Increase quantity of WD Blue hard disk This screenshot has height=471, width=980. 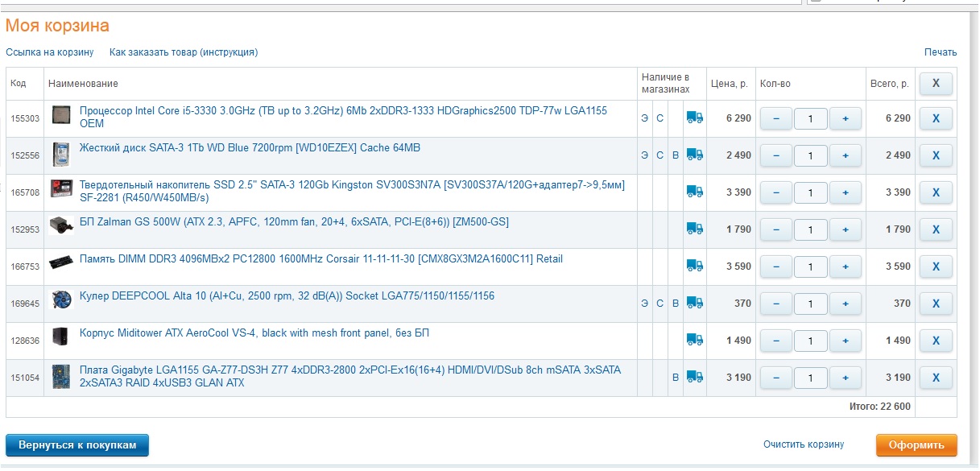(x=846, y=155)
